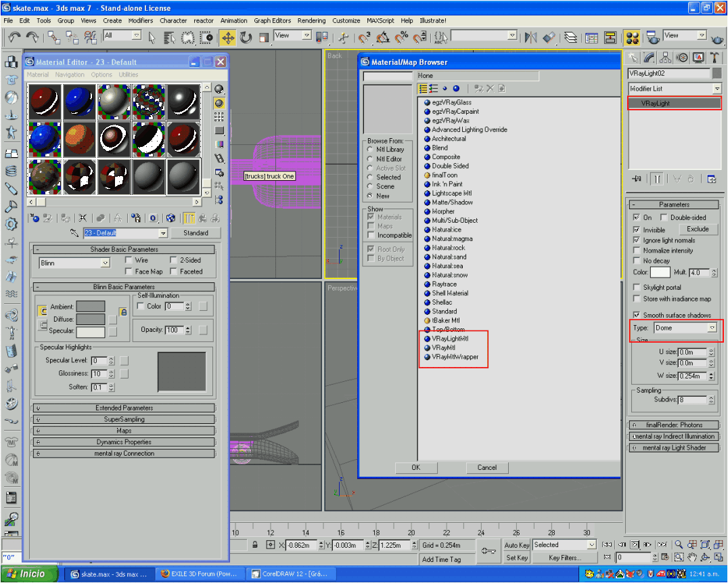
Task: Expand the mental ray Light Shader rollout
Action: [674, 448]
